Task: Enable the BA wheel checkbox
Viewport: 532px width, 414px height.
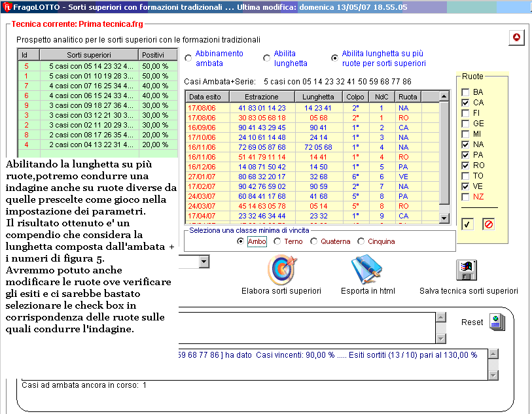Action: [x=465, y=92]
